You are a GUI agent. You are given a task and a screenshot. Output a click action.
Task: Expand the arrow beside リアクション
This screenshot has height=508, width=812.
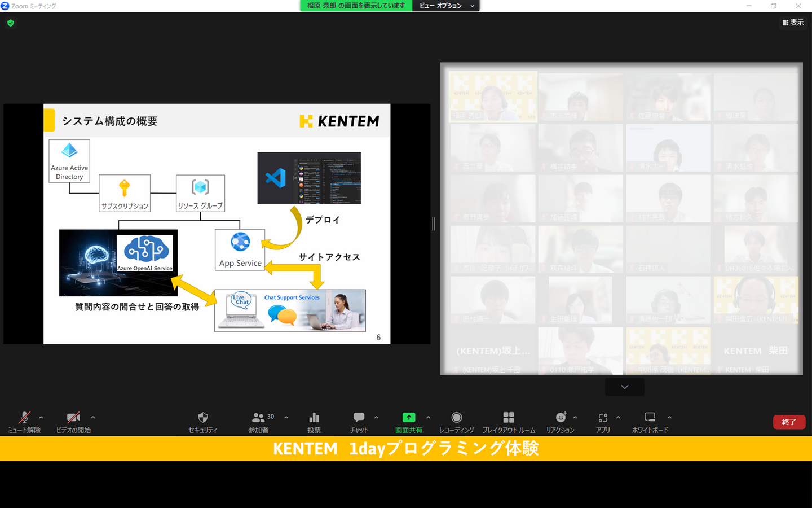[x=575, y=418]
